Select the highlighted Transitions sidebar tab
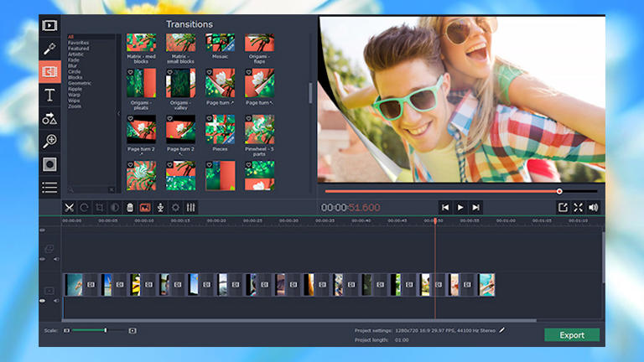The image size is (644, 362). [49, 72]
